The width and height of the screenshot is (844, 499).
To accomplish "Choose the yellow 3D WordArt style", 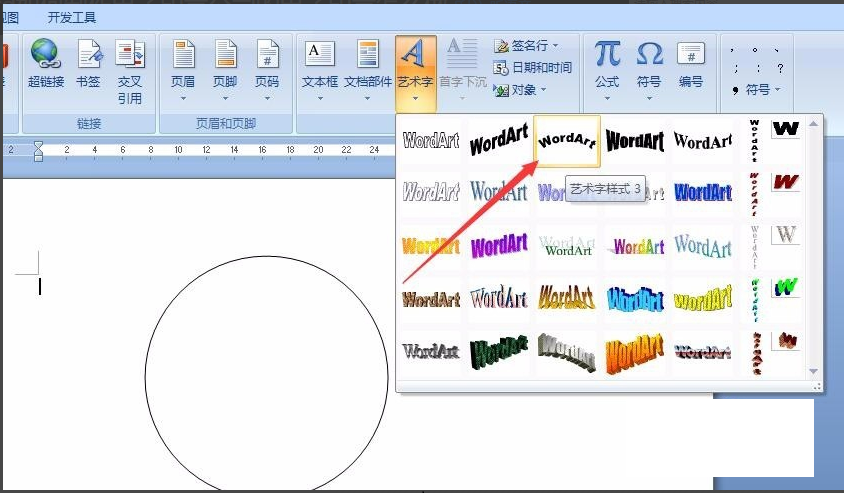I will (x=702, y=299).
